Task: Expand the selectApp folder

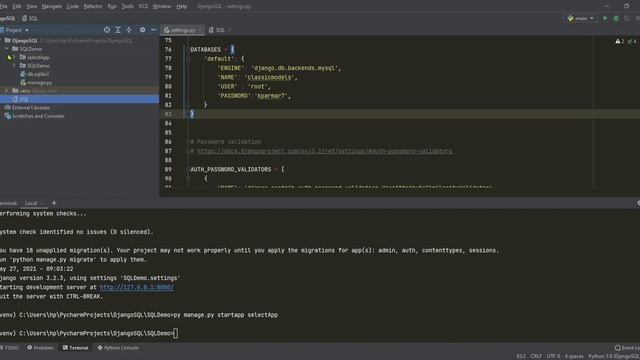Action: point(14,57)
